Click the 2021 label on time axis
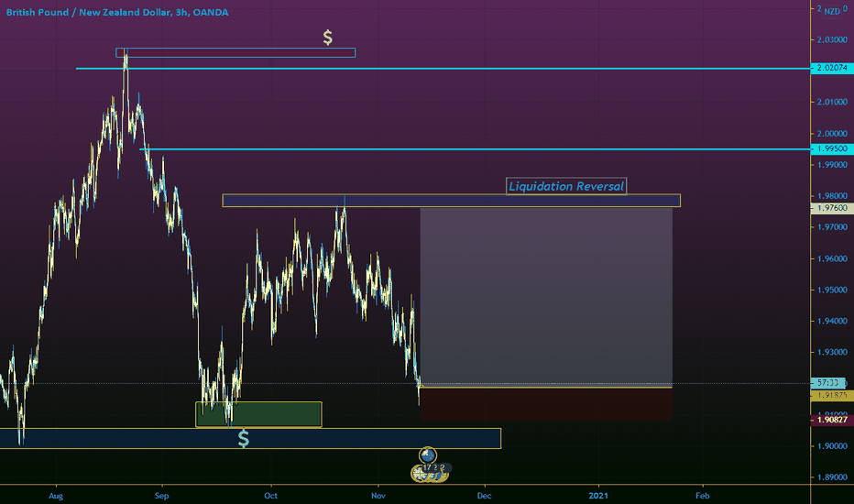This screenshot has width=854, height=504. click(598, 495)
